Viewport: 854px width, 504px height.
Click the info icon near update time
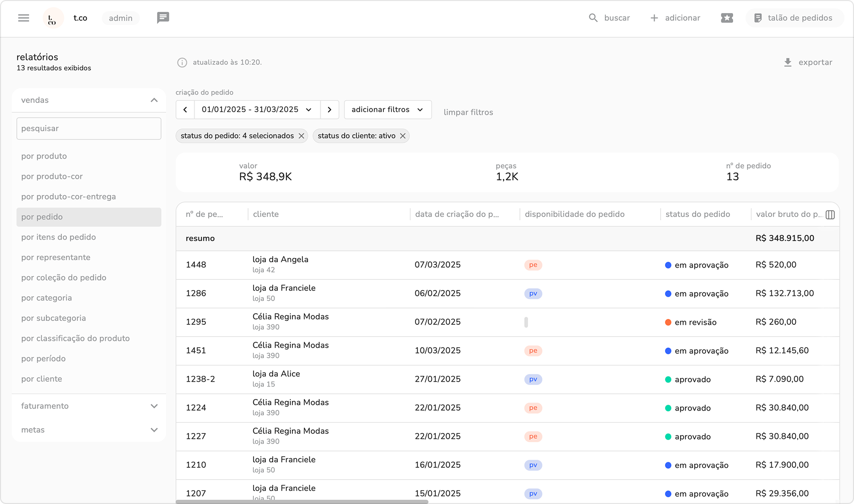point(182,63)
